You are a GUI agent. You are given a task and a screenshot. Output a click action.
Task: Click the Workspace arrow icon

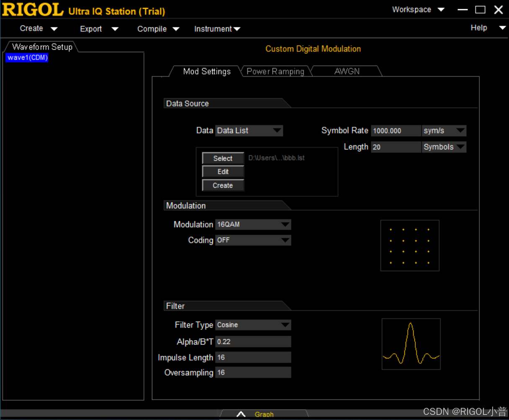click(441, 10)
